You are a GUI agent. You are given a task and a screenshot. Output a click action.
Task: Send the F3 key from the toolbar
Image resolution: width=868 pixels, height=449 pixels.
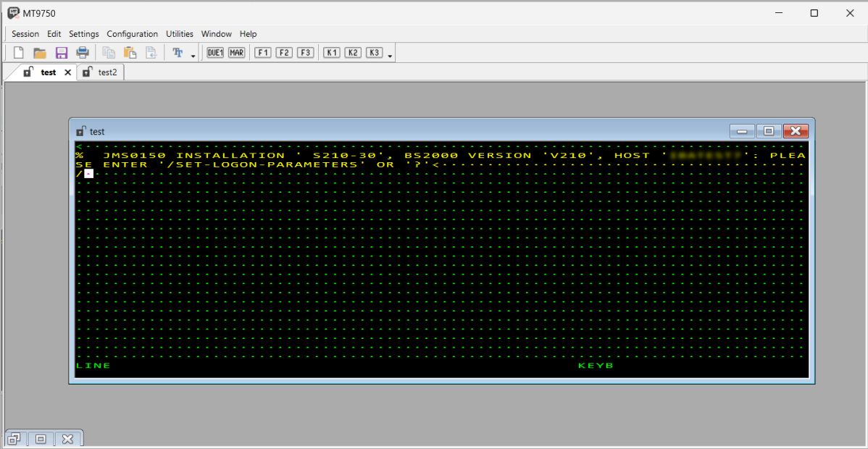[x=306, y=53]
